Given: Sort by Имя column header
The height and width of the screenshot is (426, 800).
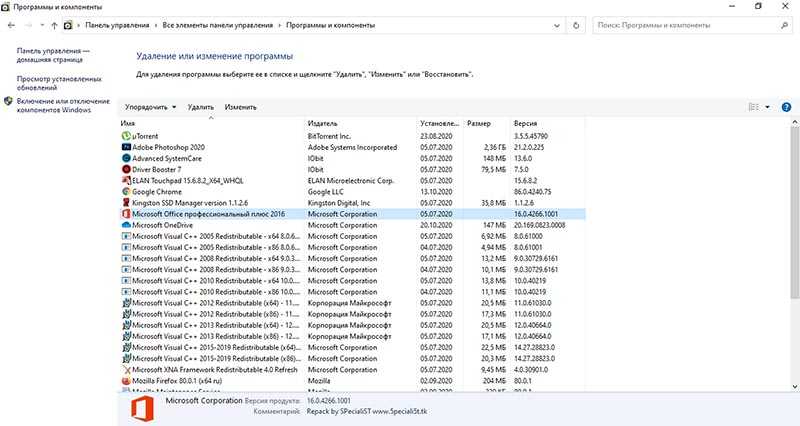Looking at the screenshot, I should pos(211,123).
